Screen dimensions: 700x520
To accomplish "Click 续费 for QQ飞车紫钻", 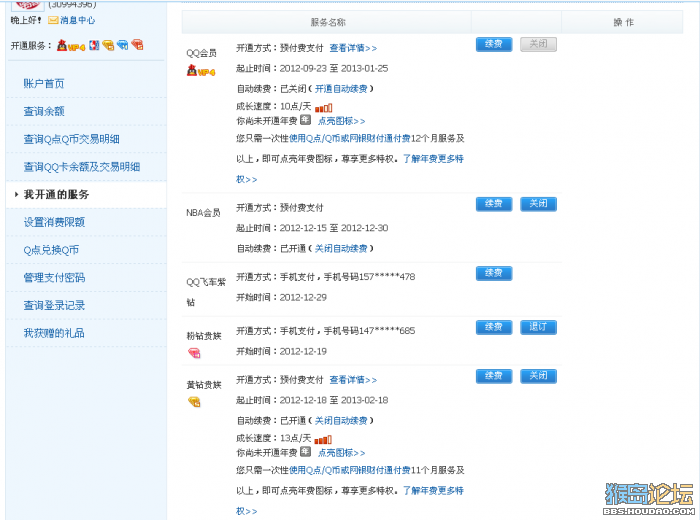I will coord(494,273).
